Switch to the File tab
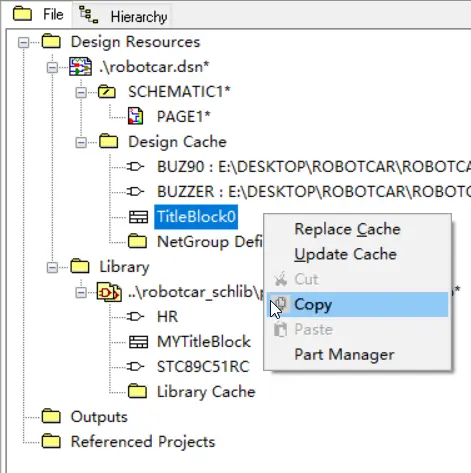This screenshot has width=471, height=473. pyautogui.click(x=38, y=14)
